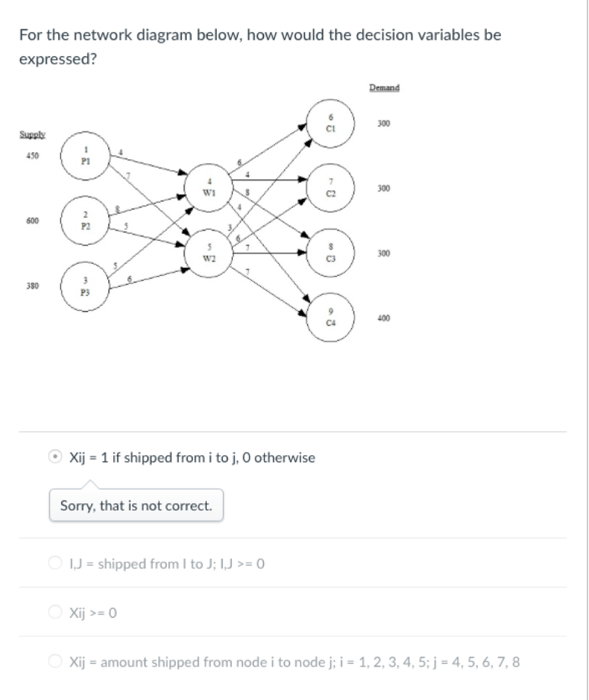This screenshot has height=700, width=589.
Task: Select the 'Xij = 1 if shipped' radio button
Action: (x=55, y=457)
